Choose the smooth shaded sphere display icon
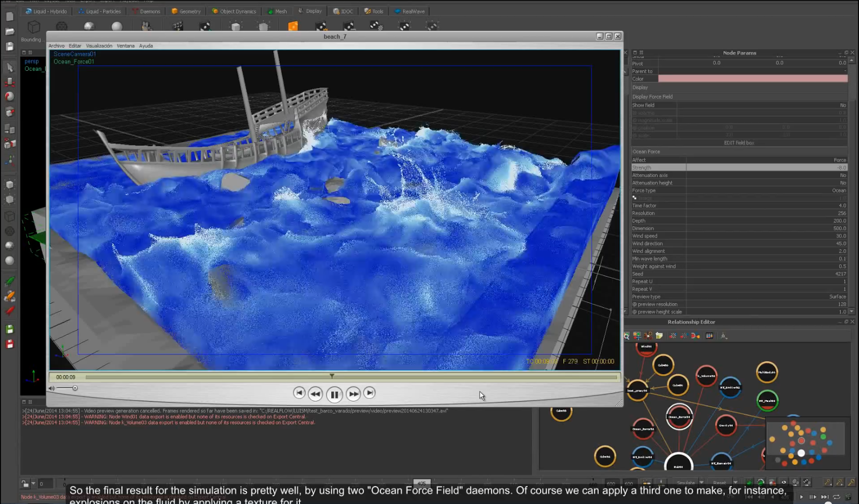 coord(117,26)
